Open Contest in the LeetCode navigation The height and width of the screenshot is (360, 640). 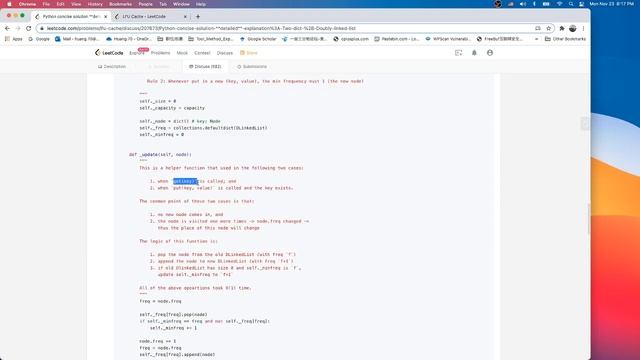pyautogui.click(x=202, y=53)
